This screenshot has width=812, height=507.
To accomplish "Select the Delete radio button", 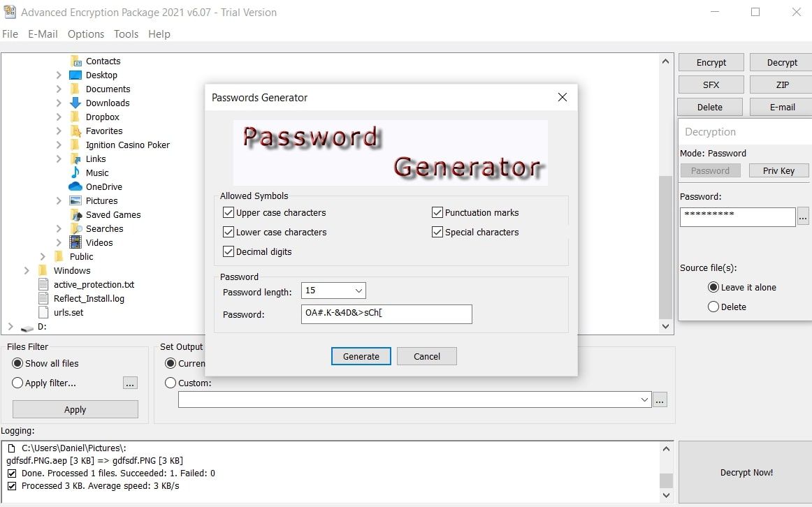I will [x=713, y=306].
